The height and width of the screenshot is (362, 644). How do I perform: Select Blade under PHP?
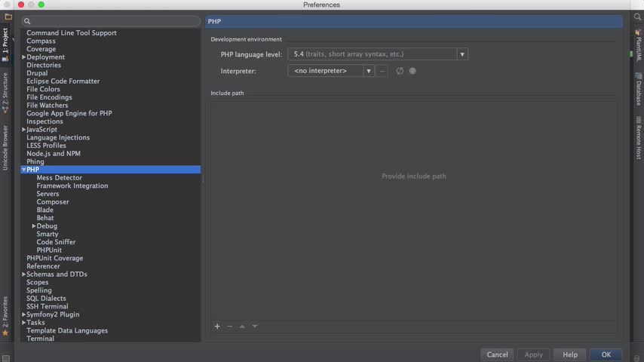44,210
